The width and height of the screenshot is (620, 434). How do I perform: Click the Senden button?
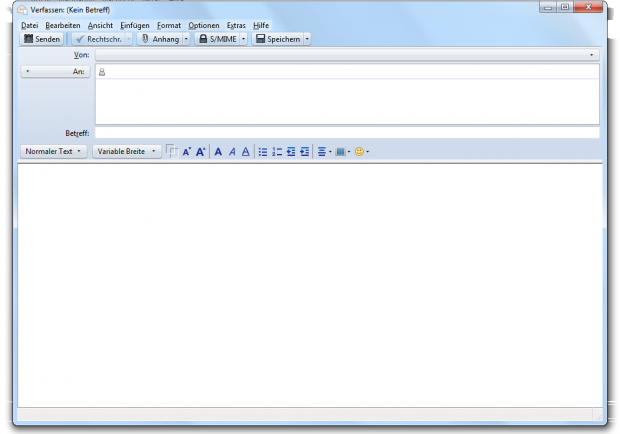(42, 39)
